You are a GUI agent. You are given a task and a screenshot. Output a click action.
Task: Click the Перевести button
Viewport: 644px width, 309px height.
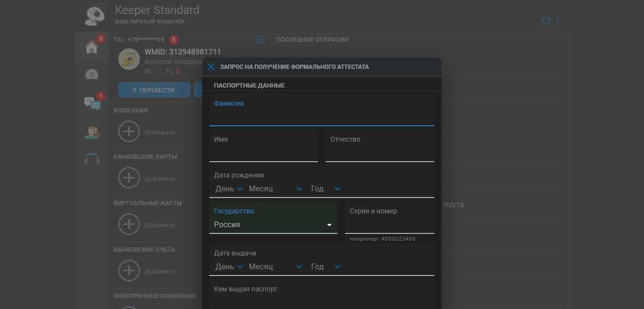pos(154,90)
